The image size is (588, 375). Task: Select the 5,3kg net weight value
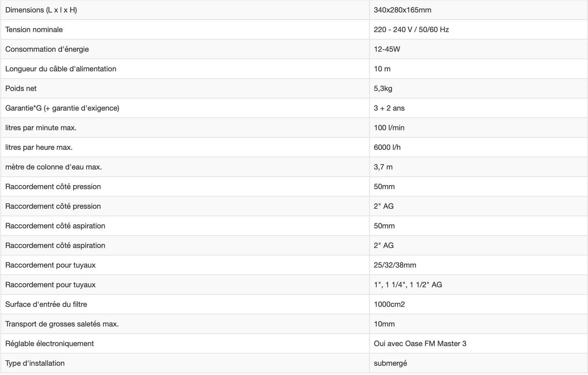383,88
